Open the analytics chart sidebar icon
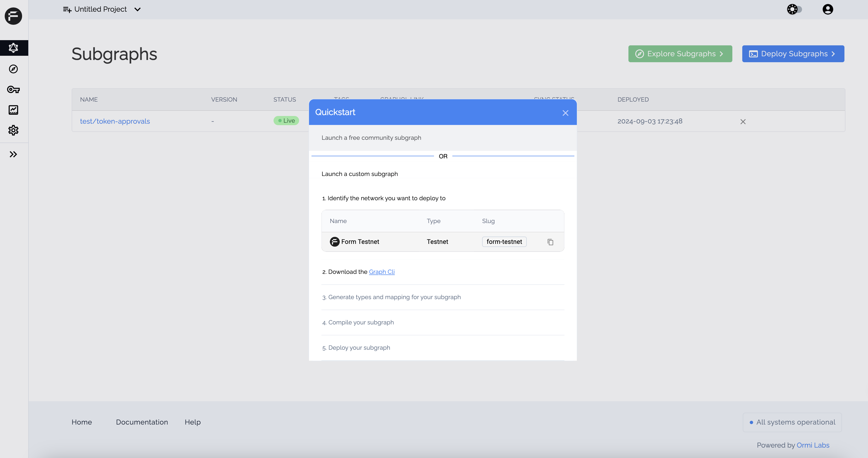The image size is (868, 458). tap(13, 110)
